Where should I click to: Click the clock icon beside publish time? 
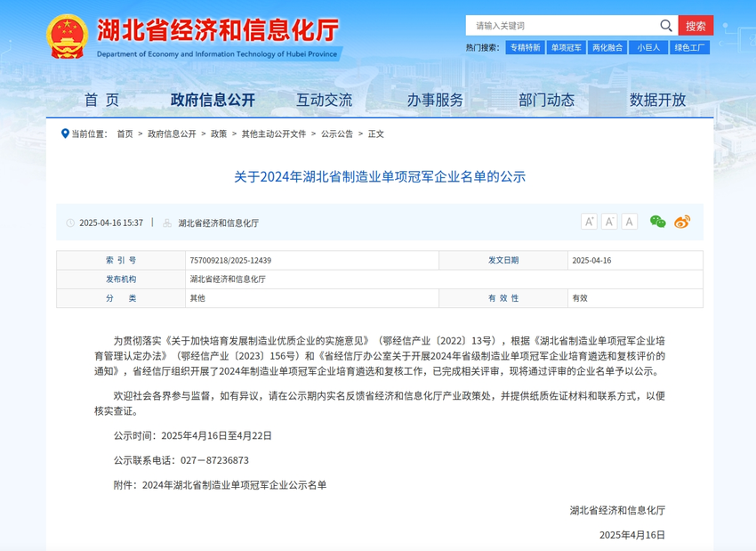pos(70,223)
